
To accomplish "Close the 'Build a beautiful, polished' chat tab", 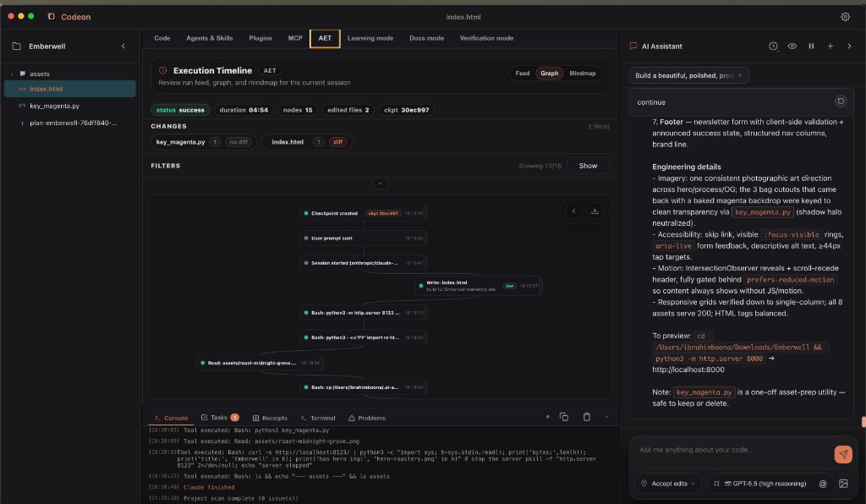I will point(740,75).
